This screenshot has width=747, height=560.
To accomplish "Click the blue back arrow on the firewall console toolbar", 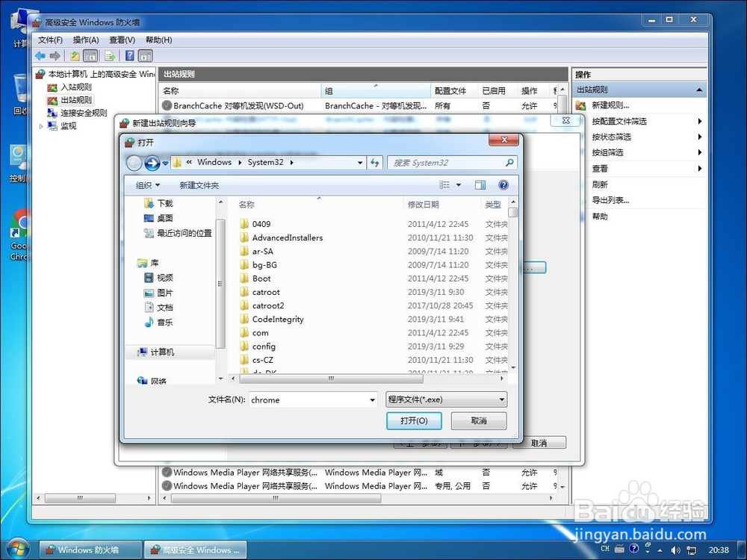I will click(x=40, y=55).
